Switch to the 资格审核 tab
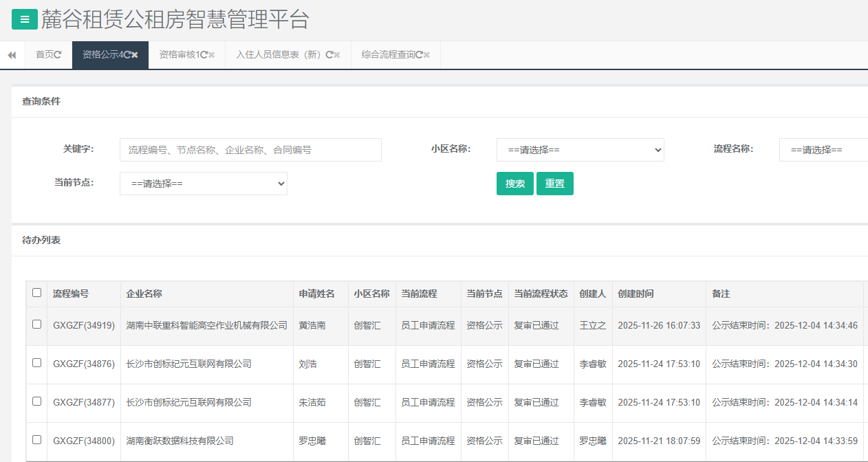The width and height of the screenshot is (868, 462). tap(182, 55)
